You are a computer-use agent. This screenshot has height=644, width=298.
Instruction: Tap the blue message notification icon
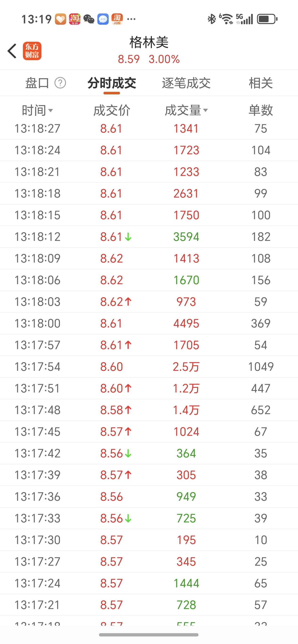click(103, 19)
